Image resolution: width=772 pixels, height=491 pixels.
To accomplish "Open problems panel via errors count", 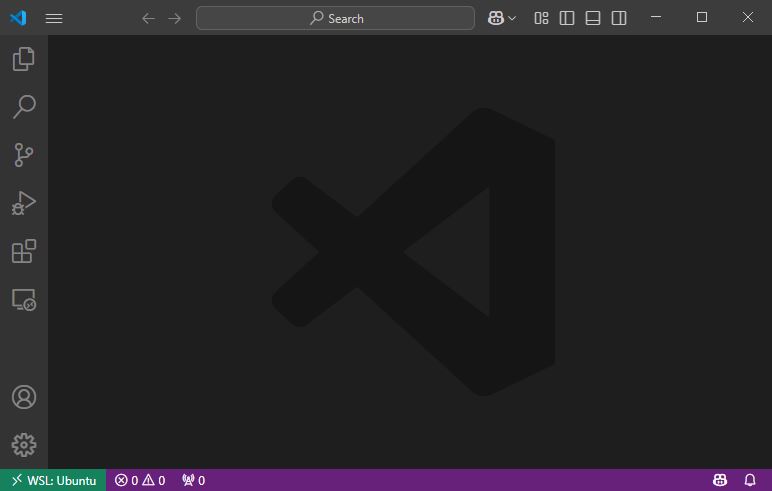I will click(127, 480).
